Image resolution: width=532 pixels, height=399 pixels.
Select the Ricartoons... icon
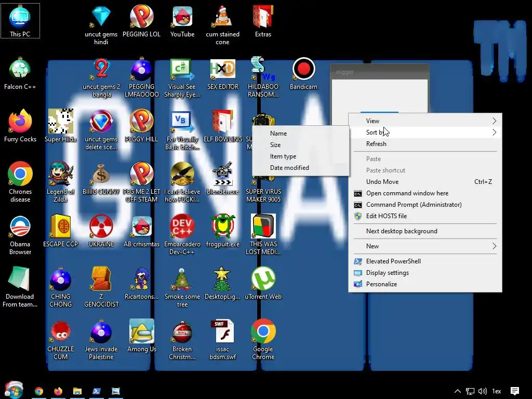tap(141, 283)
